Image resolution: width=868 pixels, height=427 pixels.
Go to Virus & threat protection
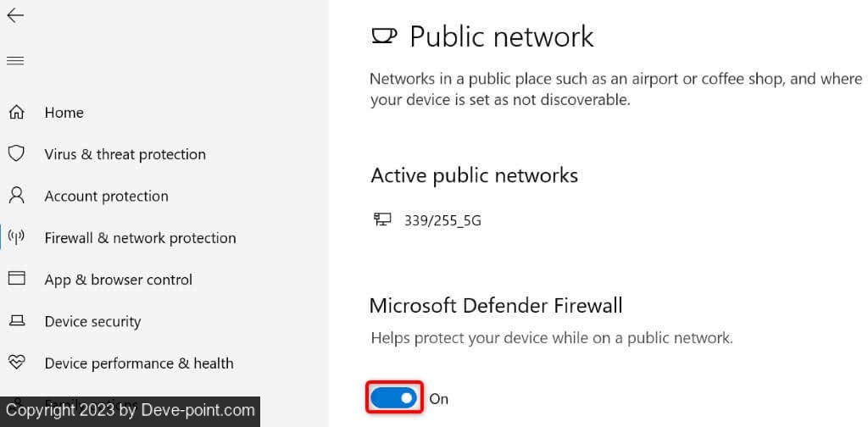click(x=125, y=154)
